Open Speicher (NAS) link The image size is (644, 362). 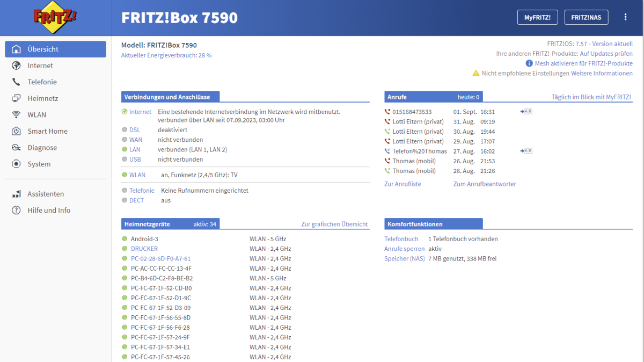point(405,259)
